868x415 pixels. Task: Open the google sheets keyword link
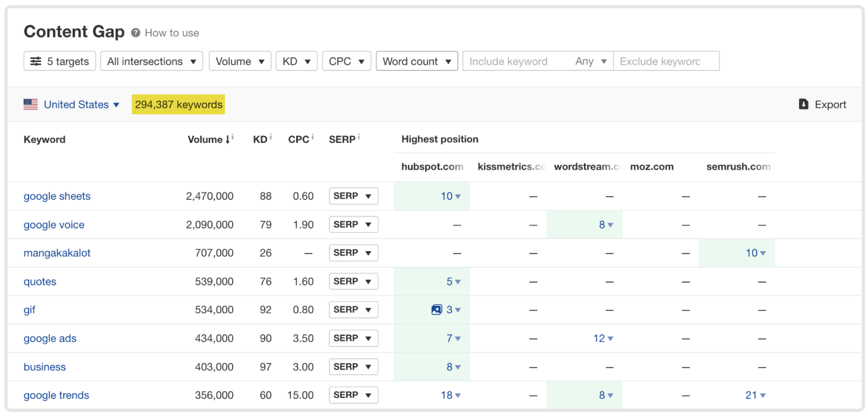57,196
